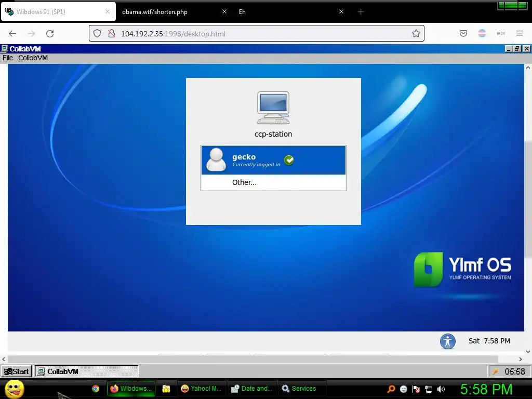Switch to the Wibdows Firefox taskbar button
532x399 pixels.
[131, 389]
